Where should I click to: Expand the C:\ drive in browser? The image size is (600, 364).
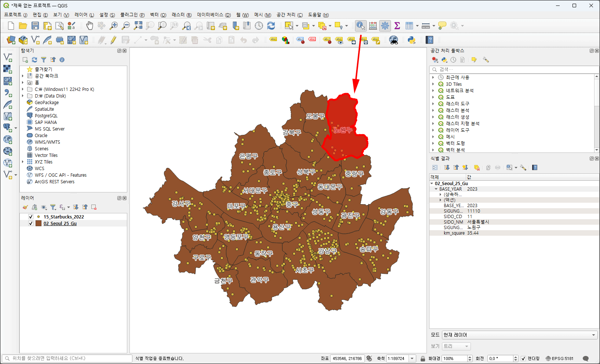coord(23,89)
